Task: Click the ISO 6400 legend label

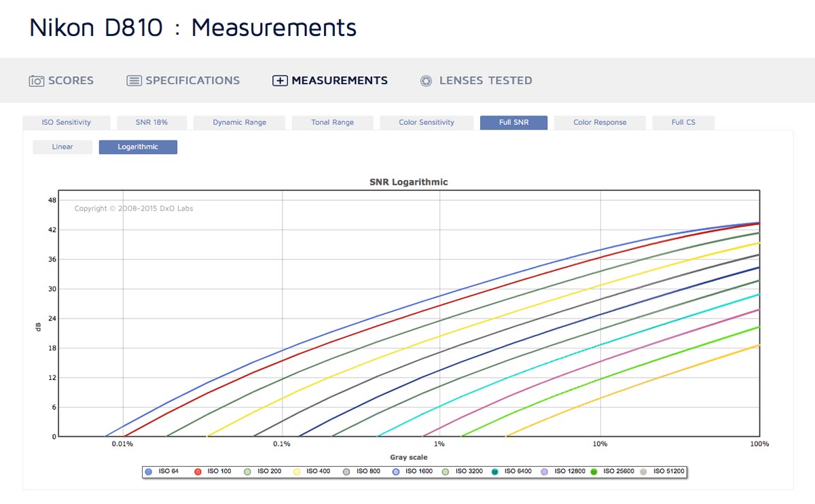Action: click(519, 471)
